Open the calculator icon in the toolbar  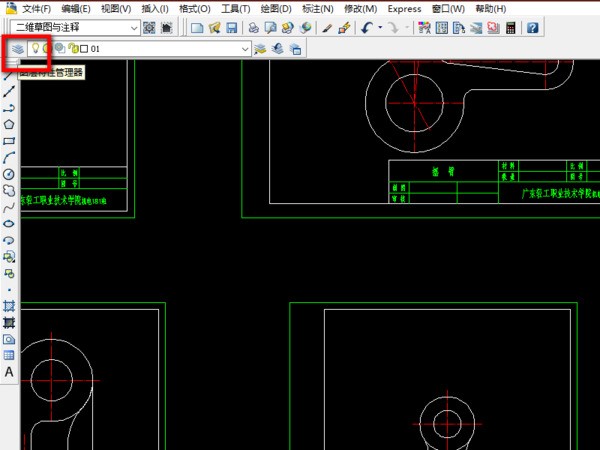click(511, 27)
